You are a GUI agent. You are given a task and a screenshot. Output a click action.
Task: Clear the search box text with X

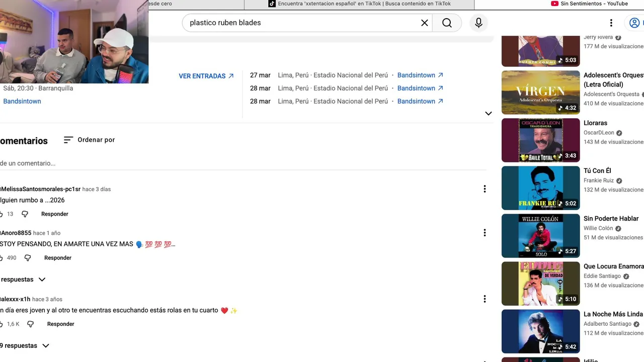[x=424, y=23]
